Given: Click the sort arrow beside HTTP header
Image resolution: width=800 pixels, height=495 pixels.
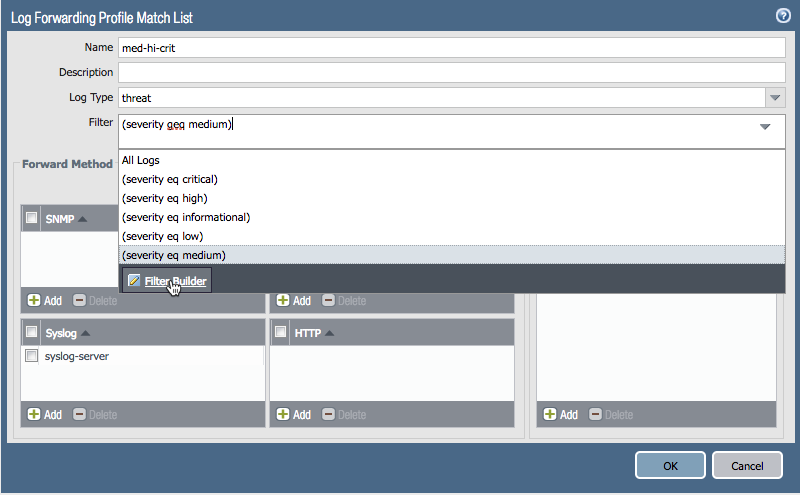Looking at the screenshot, I should pyautogui.click(x=330, y=333).
